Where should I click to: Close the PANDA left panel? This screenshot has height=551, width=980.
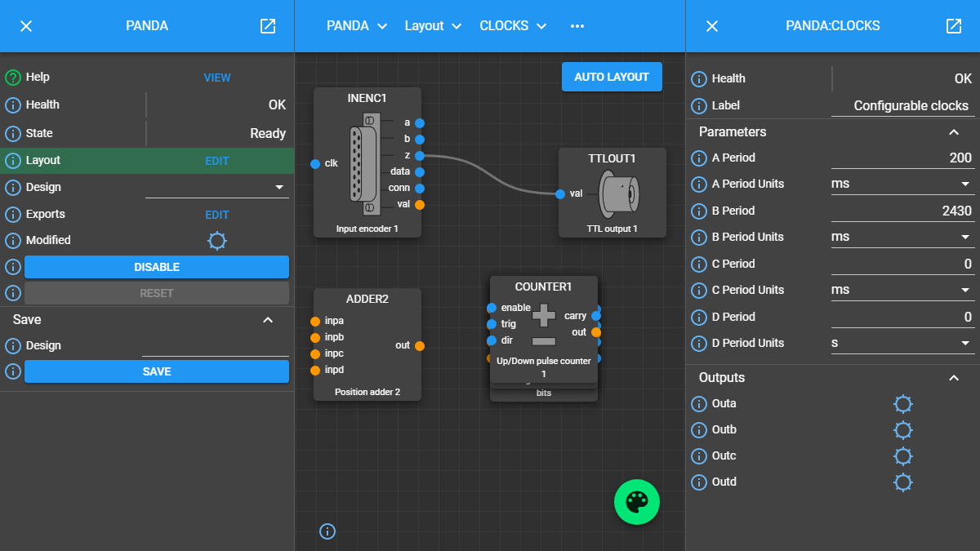(26, 26)
